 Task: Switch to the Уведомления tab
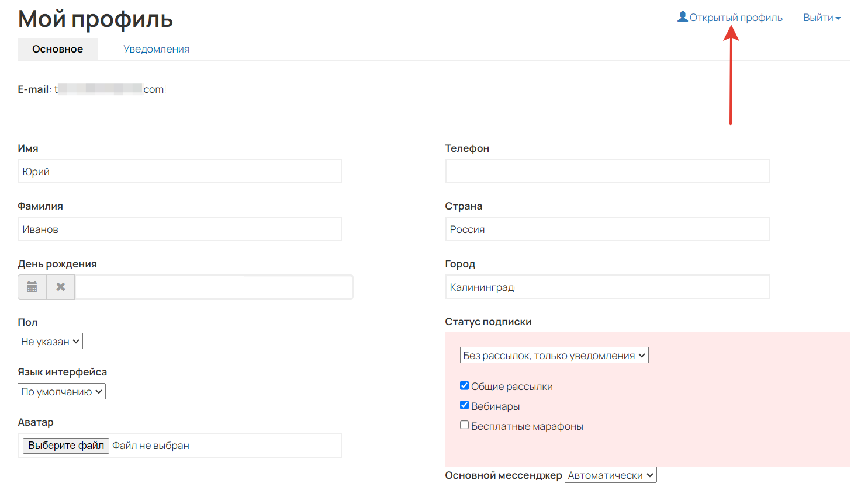tap(156, 49)
